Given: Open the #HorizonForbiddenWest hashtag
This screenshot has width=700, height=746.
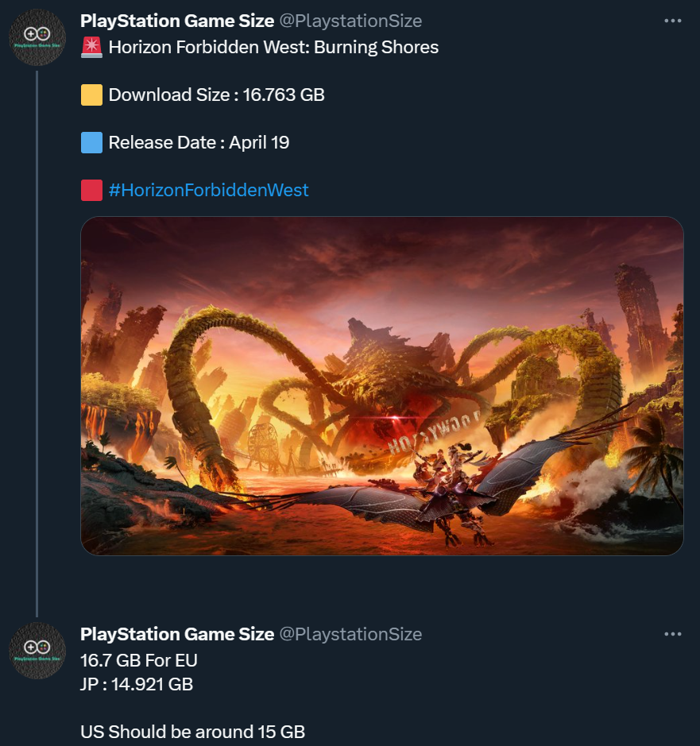Looking at the screenshot, I should click(x=208, y=191).
